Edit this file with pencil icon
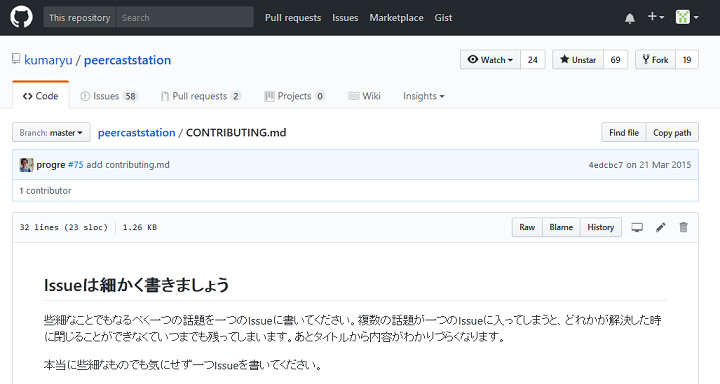The height and width of the screenshot is (384, 720). coord(660,227)
